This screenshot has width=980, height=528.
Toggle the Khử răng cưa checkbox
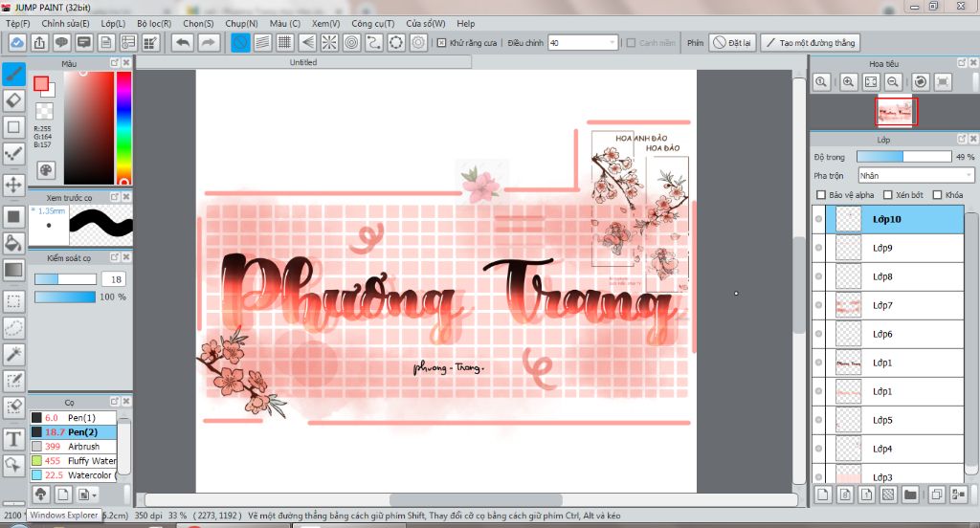coord(442,42)
